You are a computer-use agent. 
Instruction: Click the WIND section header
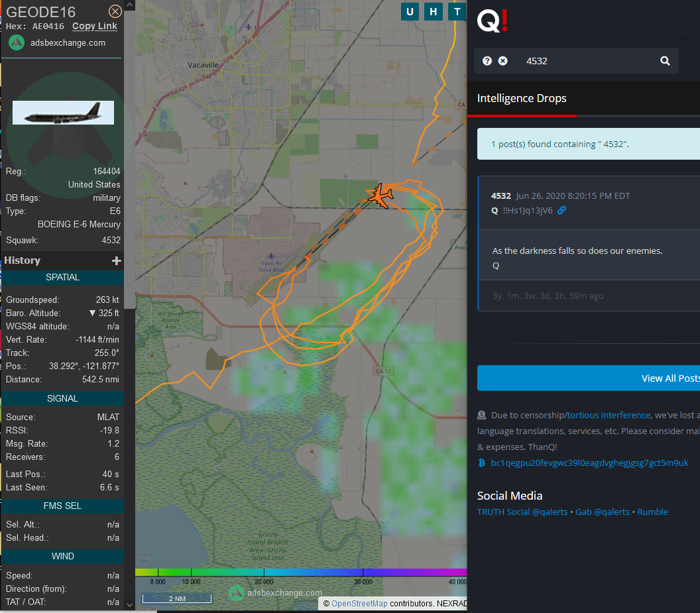[x=62, y=556]
